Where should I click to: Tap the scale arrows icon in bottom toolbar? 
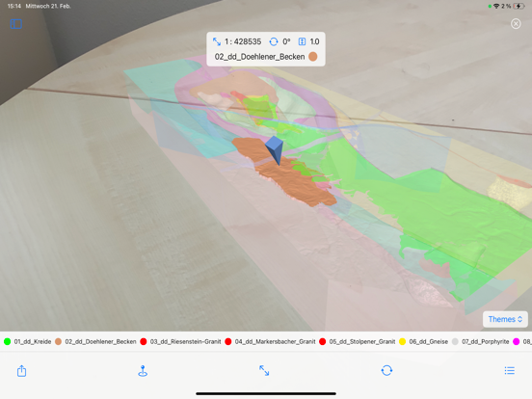[264, 370]
